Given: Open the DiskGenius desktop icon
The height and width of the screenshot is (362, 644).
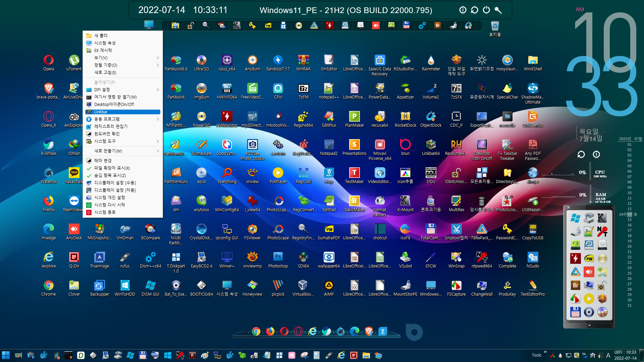Looking at the screenshot, I should point(533,119).
